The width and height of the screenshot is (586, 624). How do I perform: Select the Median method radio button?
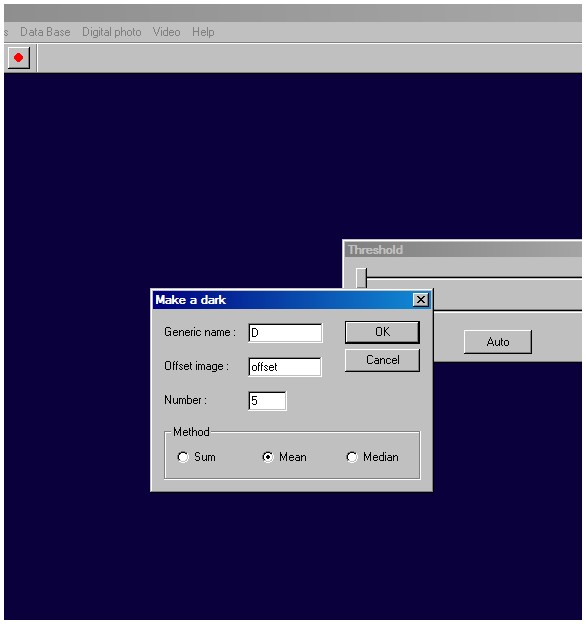tap(352, 457)
